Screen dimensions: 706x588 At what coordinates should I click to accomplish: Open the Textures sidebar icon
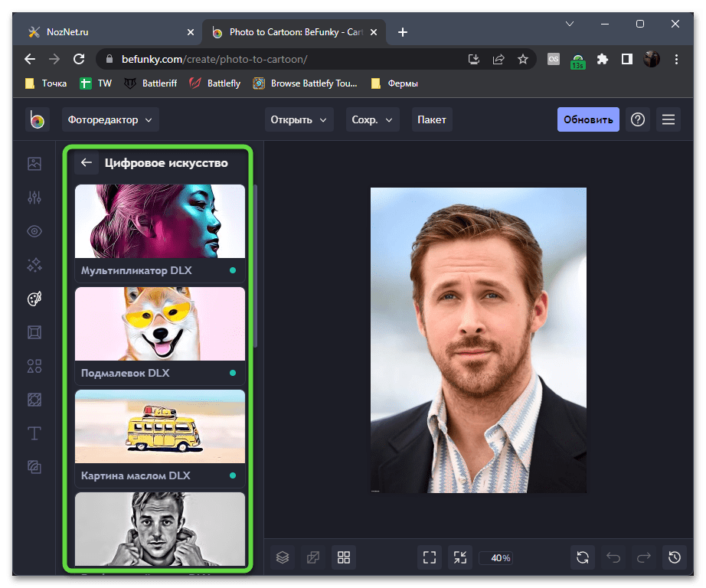tap(34, 467)
